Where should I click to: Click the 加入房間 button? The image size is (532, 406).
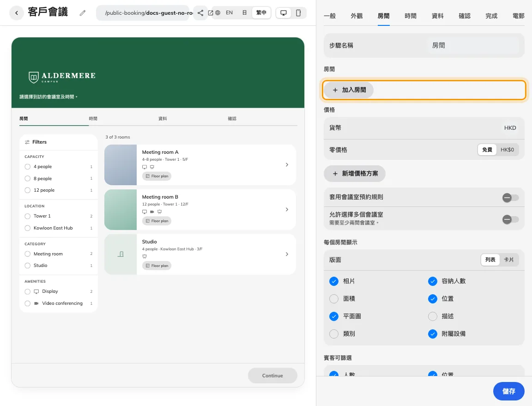click(x=349, y=90)
